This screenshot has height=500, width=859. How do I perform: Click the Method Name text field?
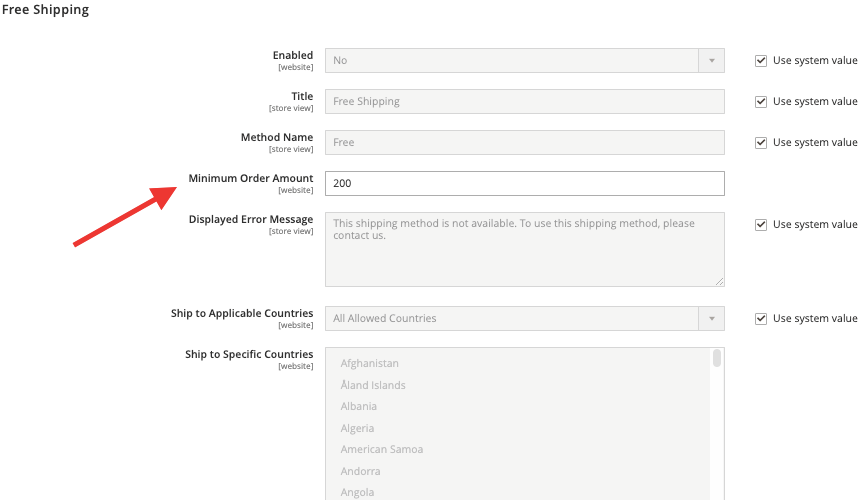[x=525, y=142]
